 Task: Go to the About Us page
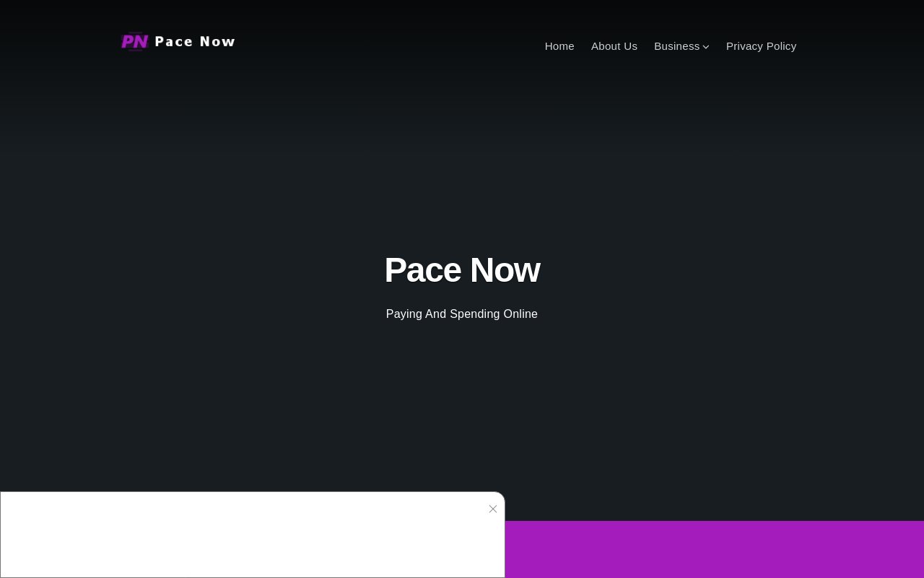coord(614,46)
